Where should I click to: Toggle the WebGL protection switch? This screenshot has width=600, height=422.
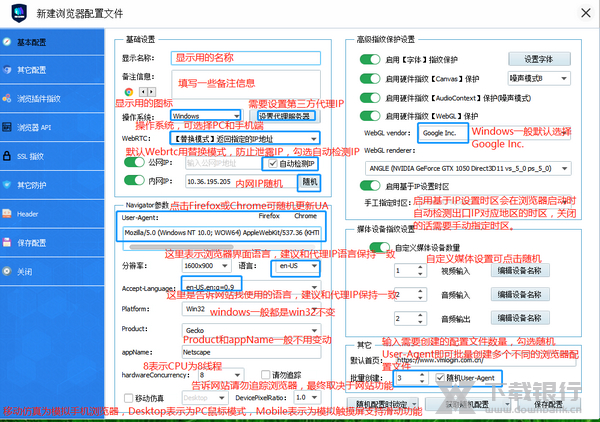coord(370,116)
